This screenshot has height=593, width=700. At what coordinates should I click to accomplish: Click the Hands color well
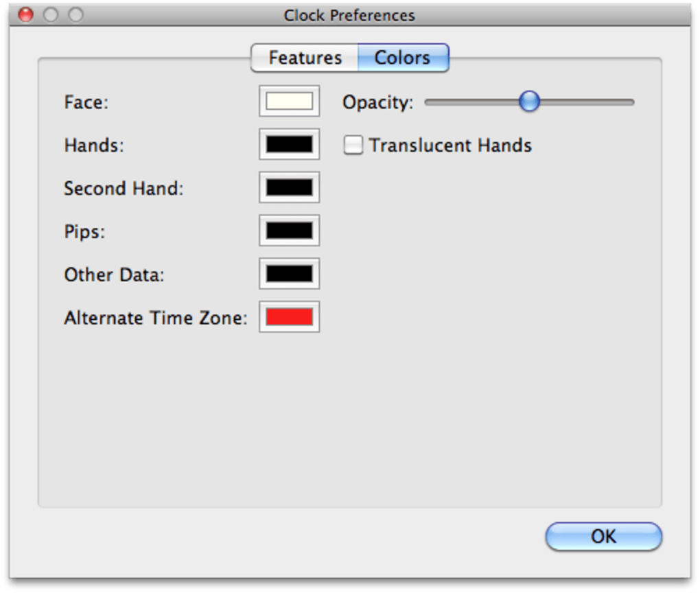289,145
